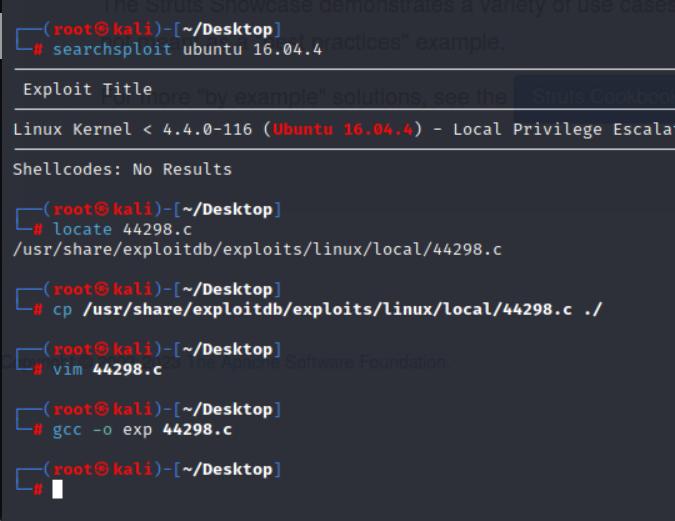Click the 'gcc -o exp 44298.c' command text
This screenshot has height=521, width=675.
pyautogui.click(x=142, y=430)
